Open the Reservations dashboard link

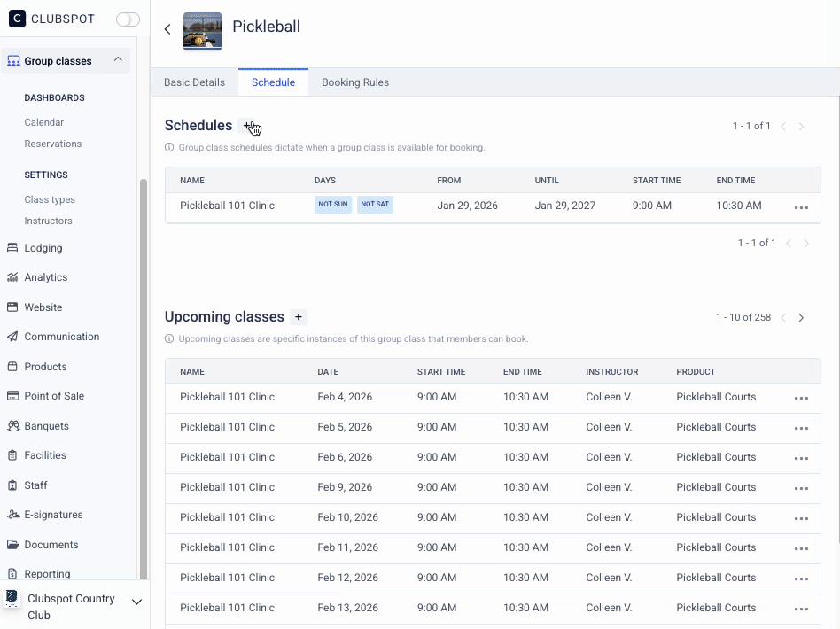tap(52, 144)
